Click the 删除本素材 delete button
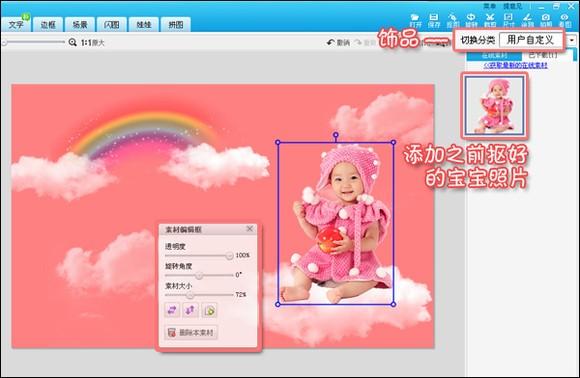The image size is (580, 378). [x=191, y=333]
